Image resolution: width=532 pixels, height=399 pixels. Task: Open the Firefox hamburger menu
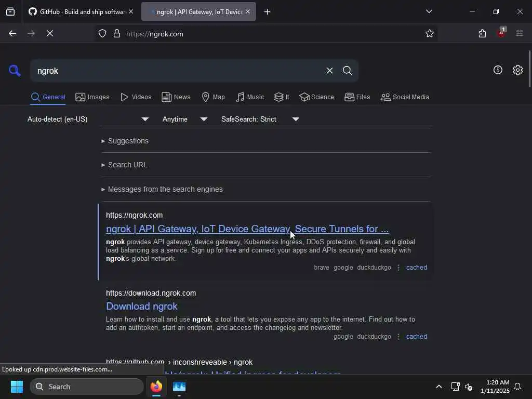coord(520,34)
